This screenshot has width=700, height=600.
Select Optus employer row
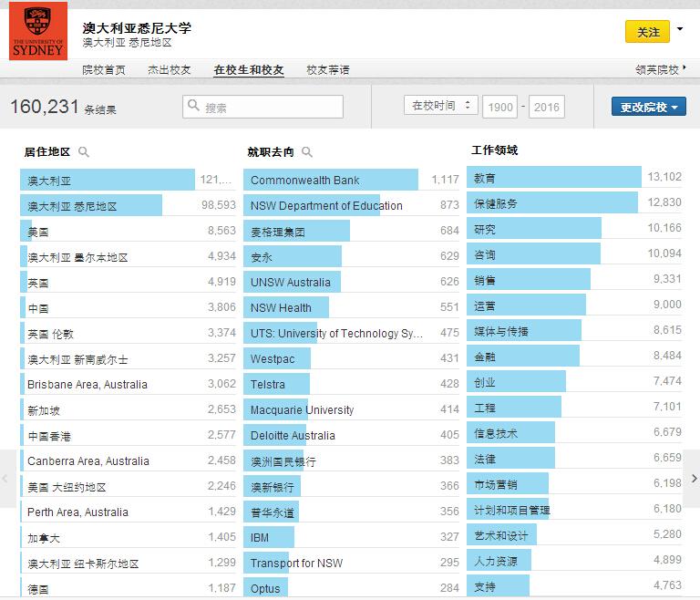click(x=351, y=588)
